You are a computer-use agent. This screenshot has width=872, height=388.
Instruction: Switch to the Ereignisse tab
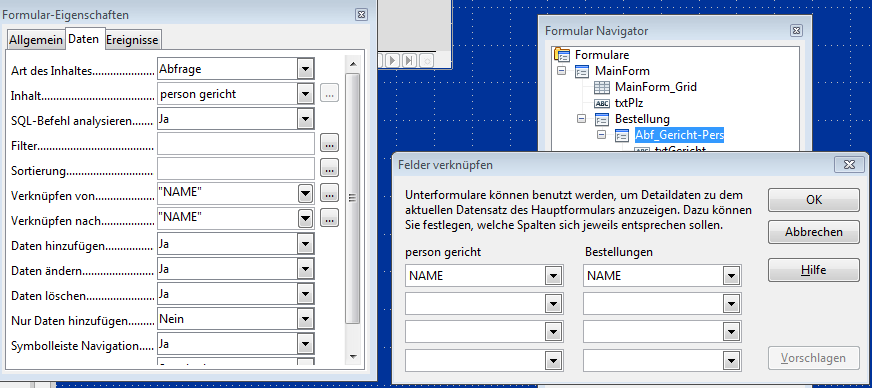(132, 40)
